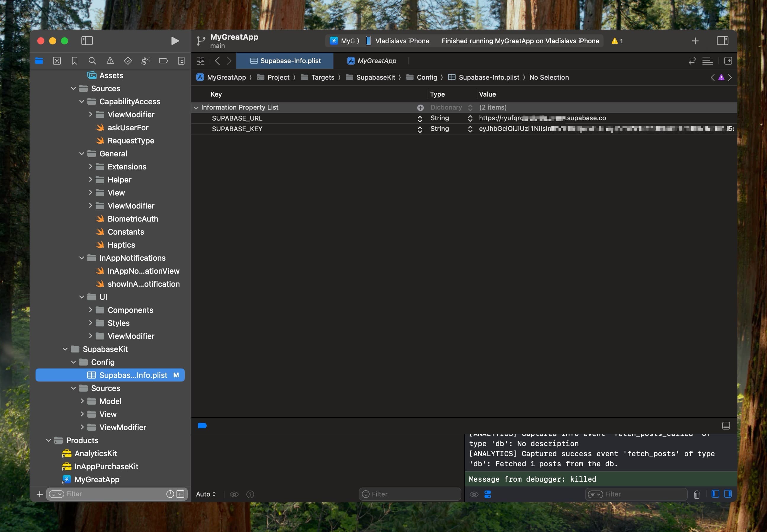Open the Bookmark navigator

click(x=75, y=61)
